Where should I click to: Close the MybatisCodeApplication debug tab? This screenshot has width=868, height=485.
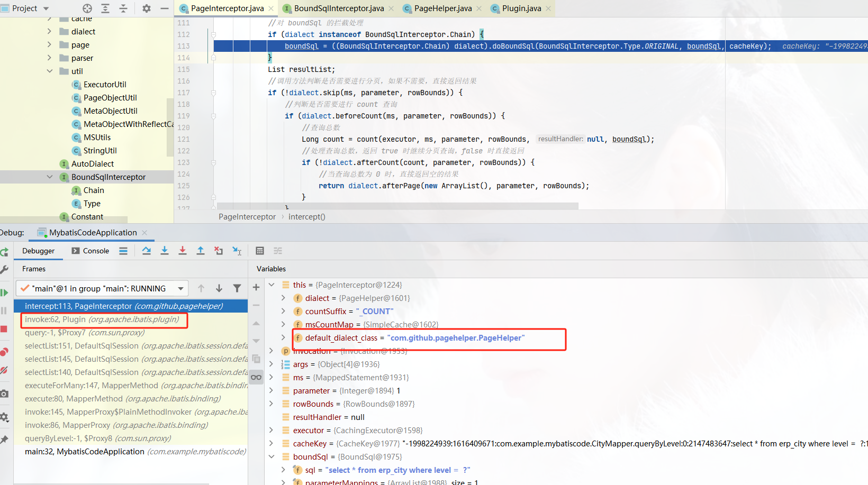[x=144, y=233]
